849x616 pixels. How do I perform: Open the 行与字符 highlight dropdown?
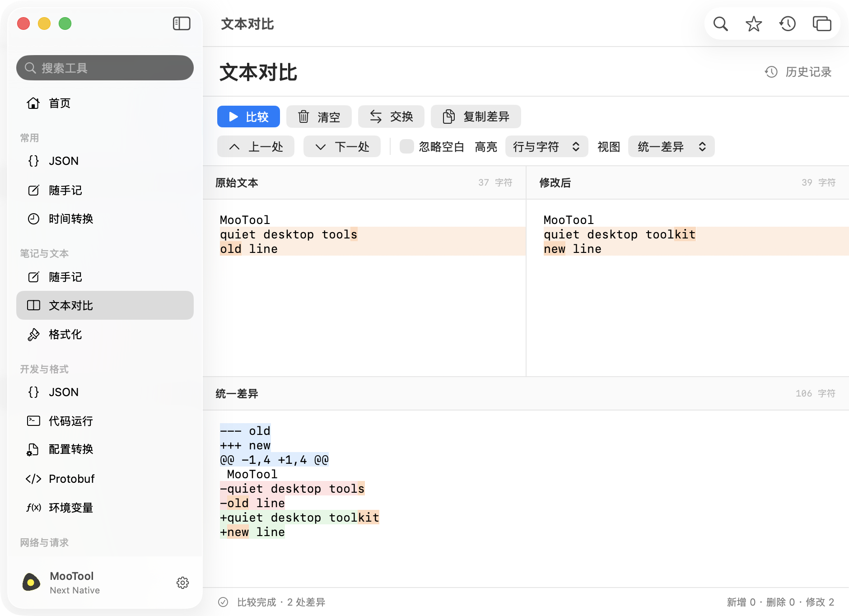[x=546, y=146]
